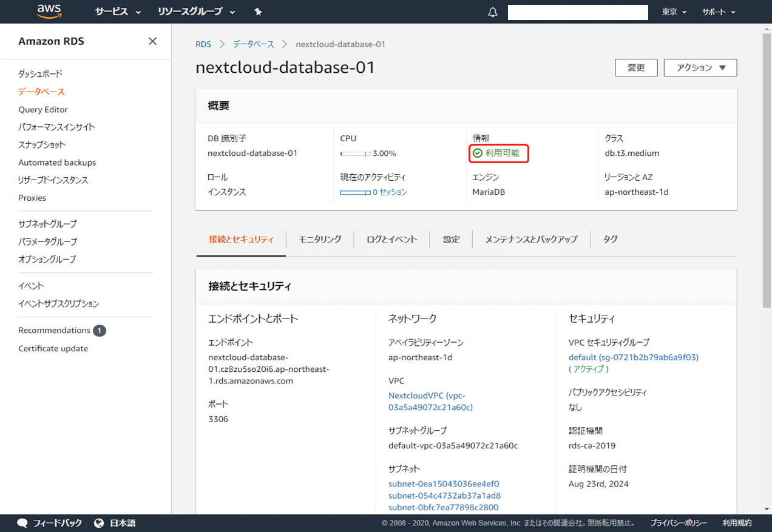The image size is (772, 532).
Task: Open パラメータグループ in sidebar
Action: (48, 241)
